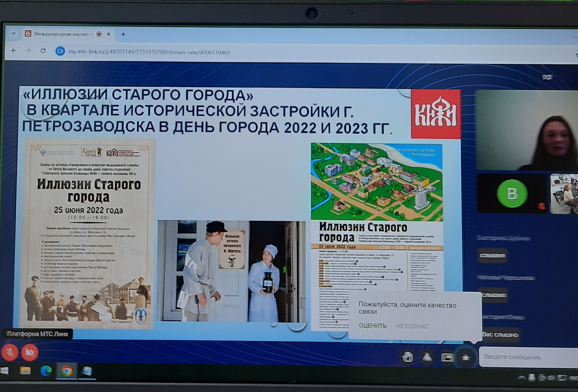This screenshot has width=578, height=392.
Task: Reload the page with the refresh icon
Action: pos(43,51)
